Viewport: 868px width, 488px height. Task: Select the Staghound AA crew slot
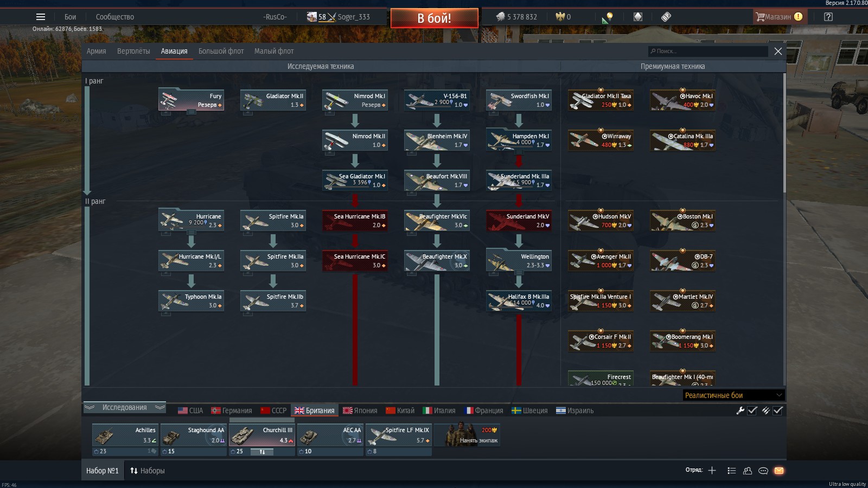193,435
